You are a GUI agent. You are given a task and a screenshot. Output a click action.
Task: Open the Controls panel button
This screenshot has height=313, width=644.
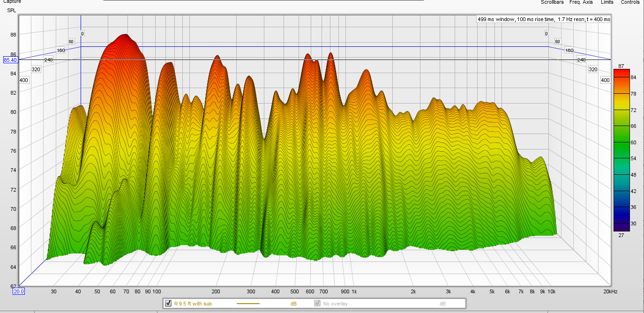pos(630,2)
